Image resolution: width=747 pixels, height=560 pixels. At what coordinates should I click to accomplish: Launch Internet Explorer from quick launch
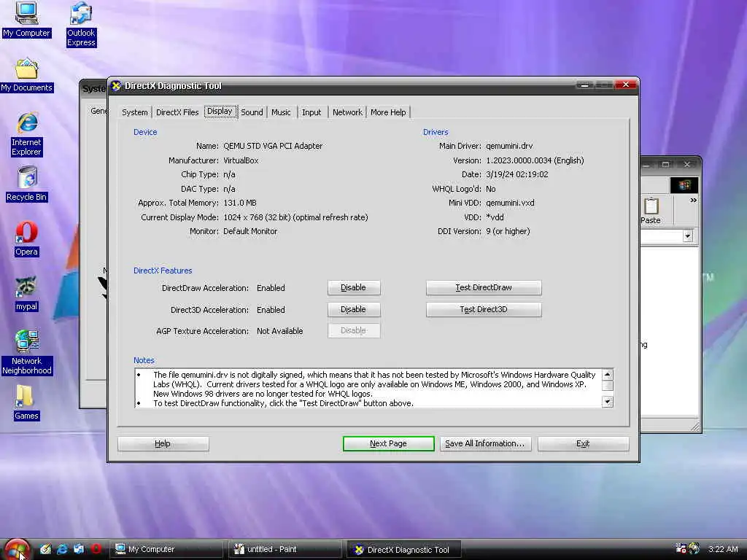coord(62,549)
